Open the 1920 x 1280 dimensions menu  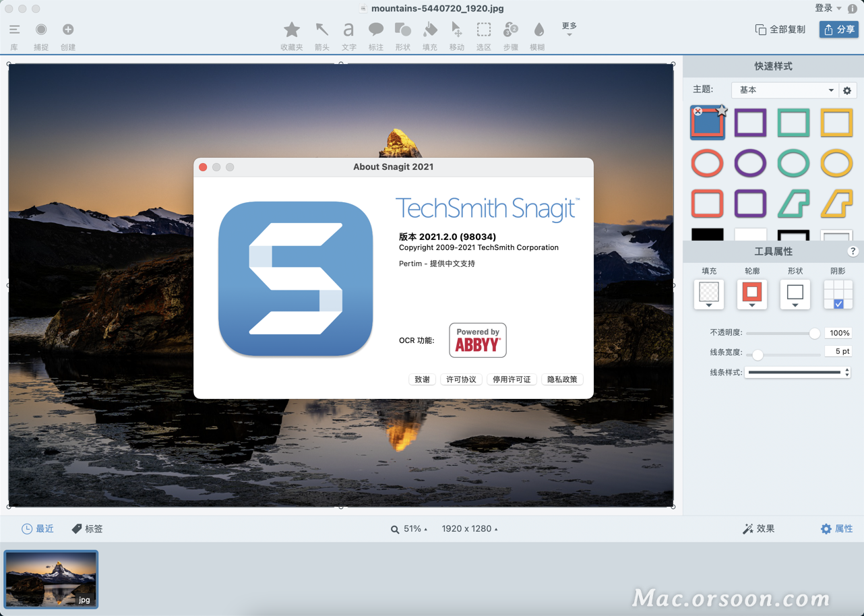470,529
